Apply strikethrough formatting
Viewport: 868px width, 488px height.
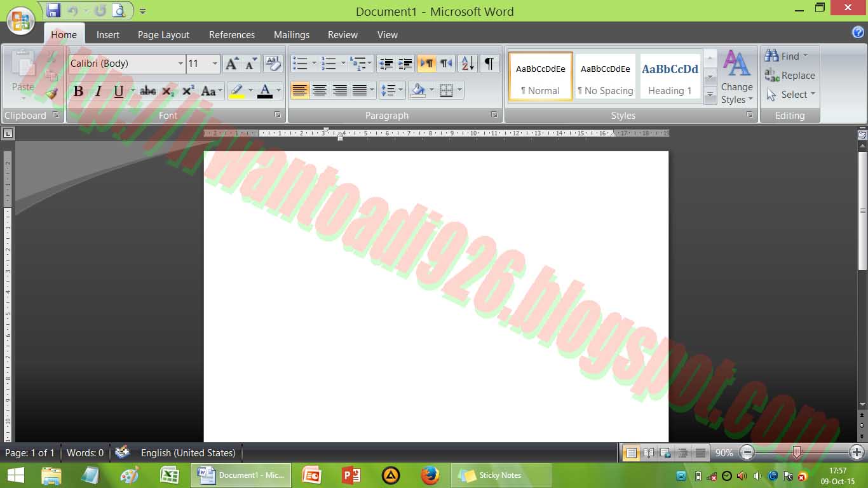(x=148, y=91)
